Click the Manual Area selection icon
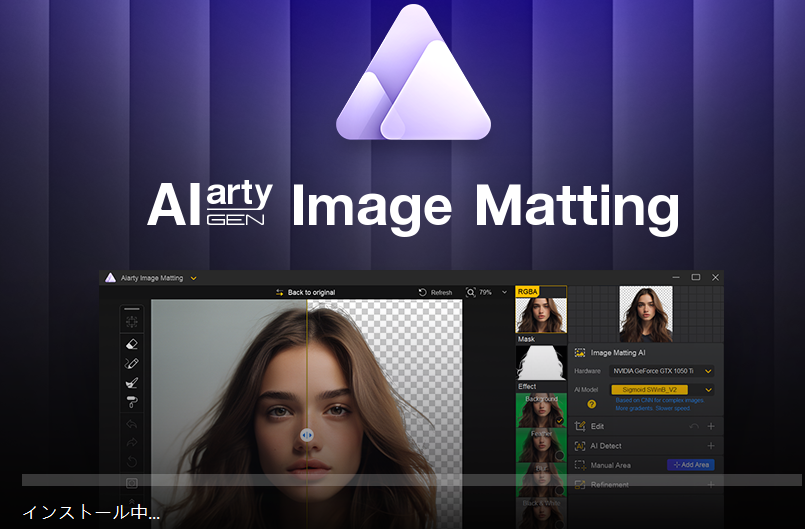This screenshot has height=529, width=805. click(x=580, y=465)
